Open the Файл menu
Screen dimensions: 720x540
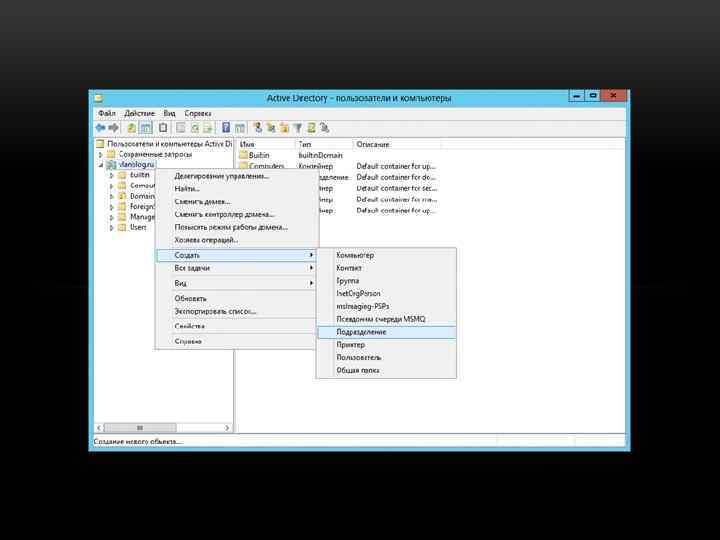pyautogui.click(x=107, y=113)
